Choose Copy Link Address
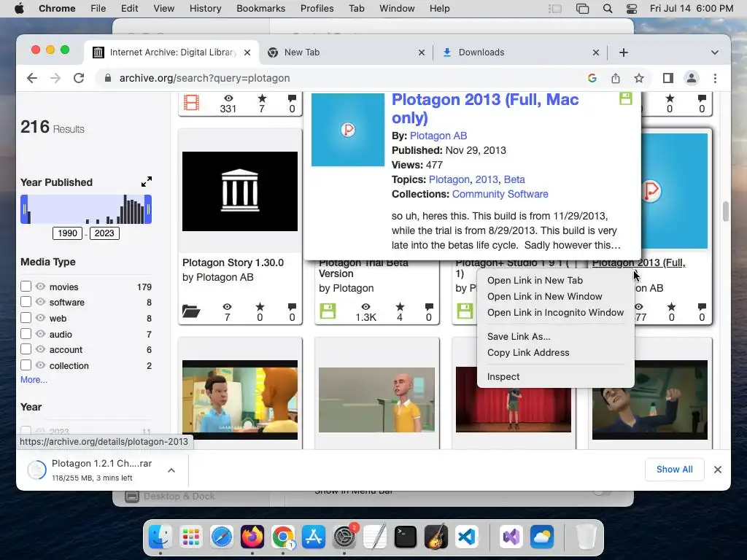747x560 pixels. [555, 353]
